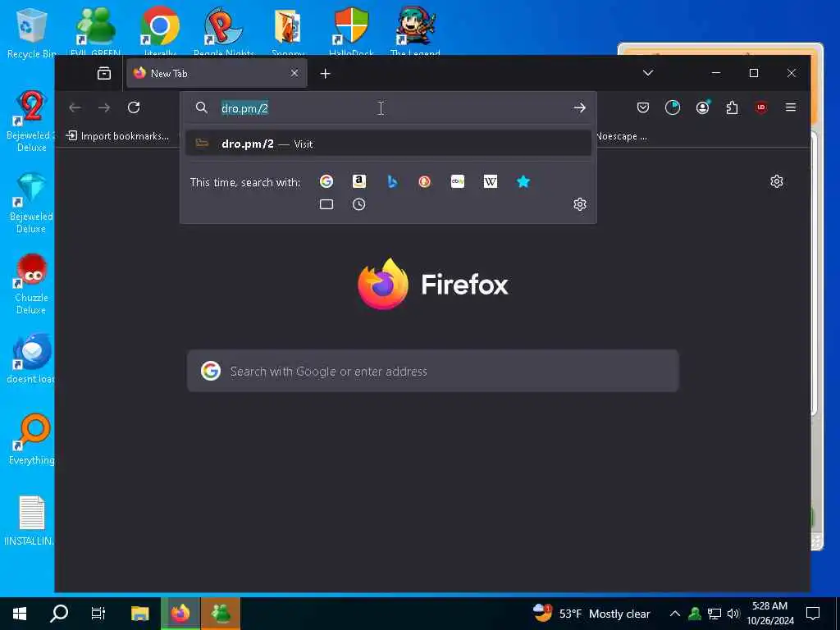Viewport: 840px width, 630px height.
Task: Click the Search with Google or enter address box
Action: pos(433,371)
